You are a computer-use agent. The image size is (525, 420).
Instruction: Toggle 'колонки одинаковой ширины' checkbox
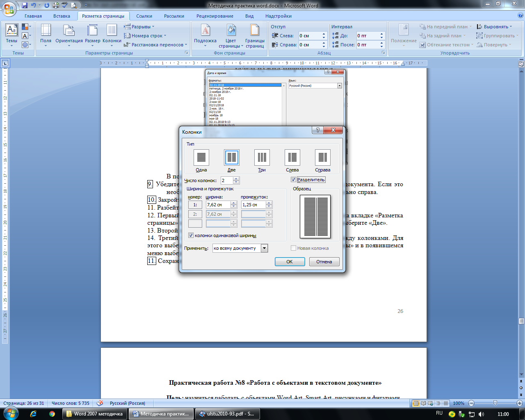tap(191, 235)
